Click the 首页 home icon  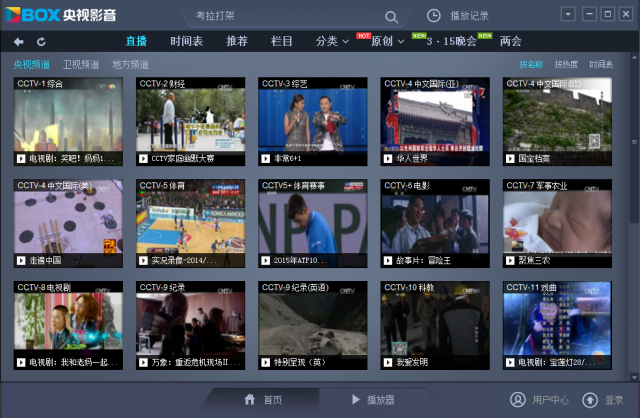(x=250, y=399)
